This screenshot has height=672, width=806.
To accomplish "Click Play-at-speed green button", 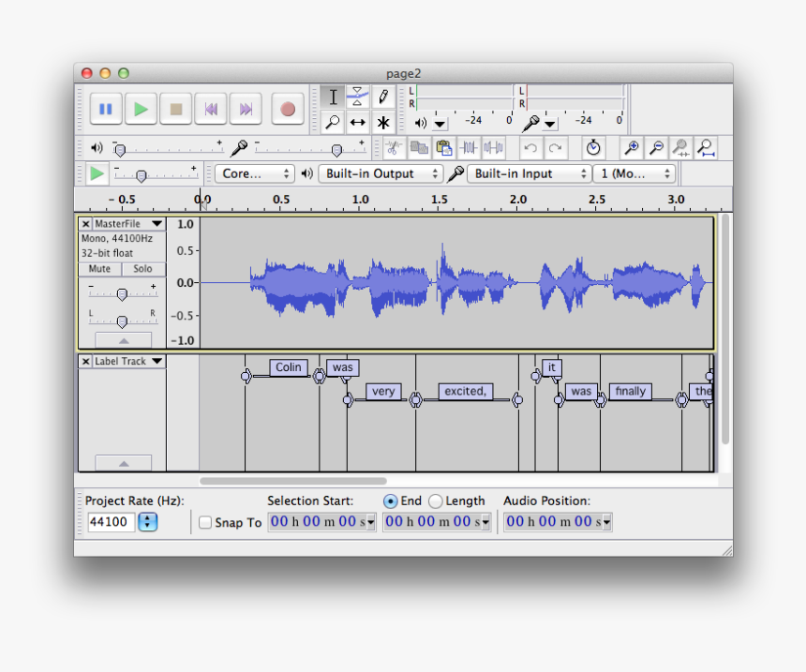I will tap(97, 173).
